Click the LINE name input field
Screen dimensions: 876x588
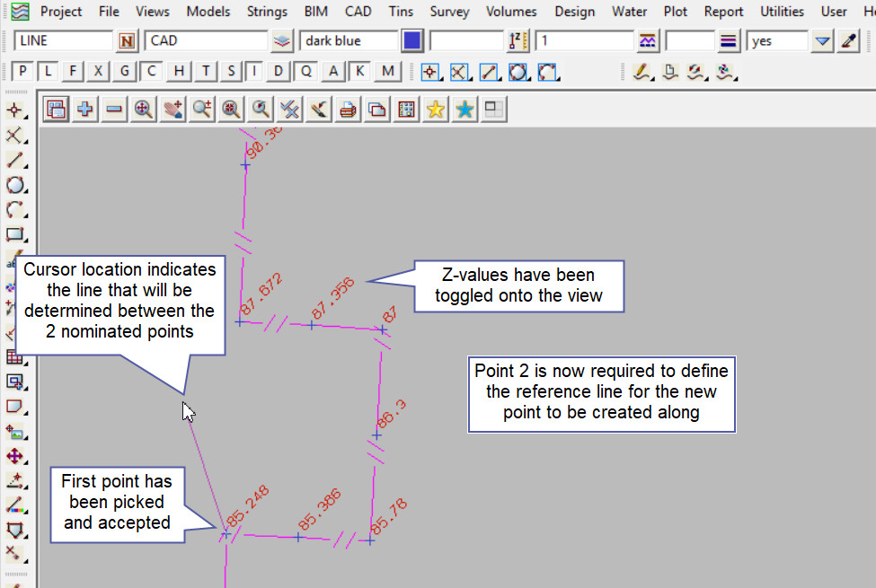click(63, 41)
